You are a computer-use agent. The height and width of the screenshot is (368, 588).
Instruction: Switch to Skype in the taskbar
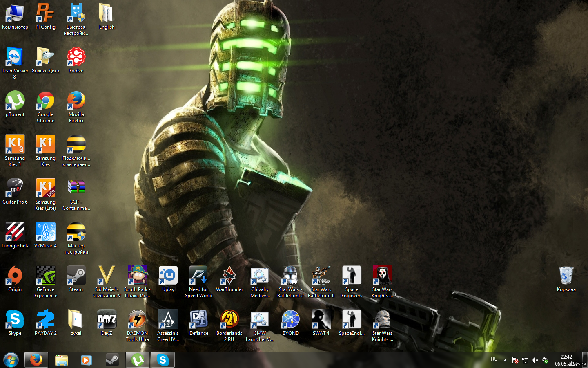pos(163,360)
